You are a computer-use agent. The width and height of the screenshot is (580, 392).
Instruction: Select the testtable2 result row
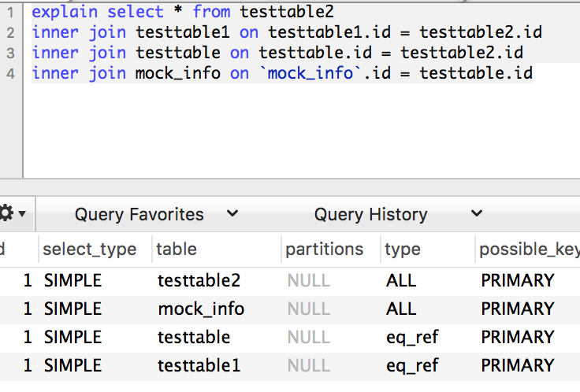[290, 281]
